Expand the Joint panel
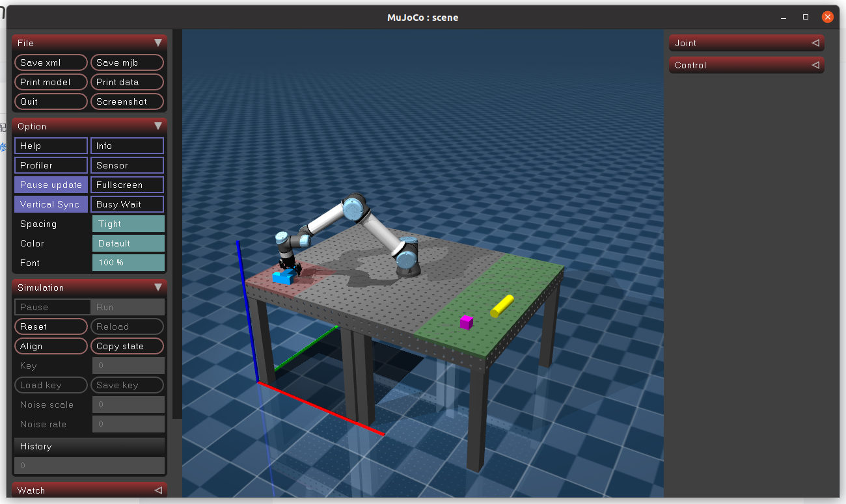Viewport: 846px width, 504px height. (x=746, y=43)
